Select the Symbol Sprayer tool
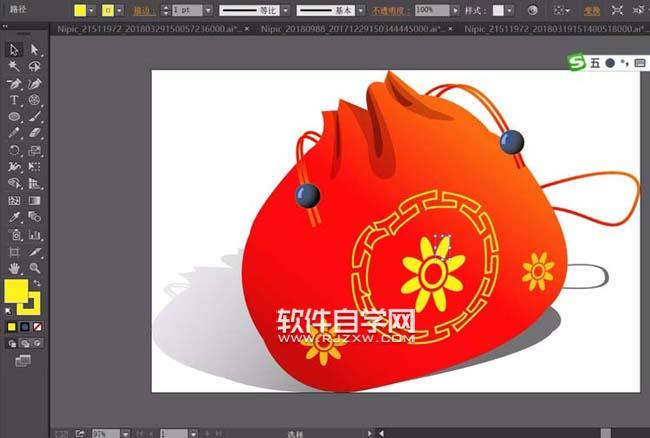Image resolution: width=650 pixels, height=438 pixels. [x=14, y=235]
